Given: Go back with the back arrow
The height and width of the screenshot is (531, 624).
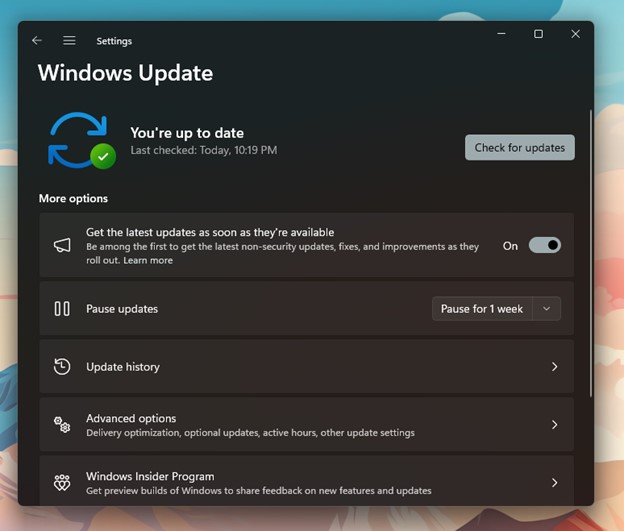Looking at the screenshot, I should [x=37, y=40].
